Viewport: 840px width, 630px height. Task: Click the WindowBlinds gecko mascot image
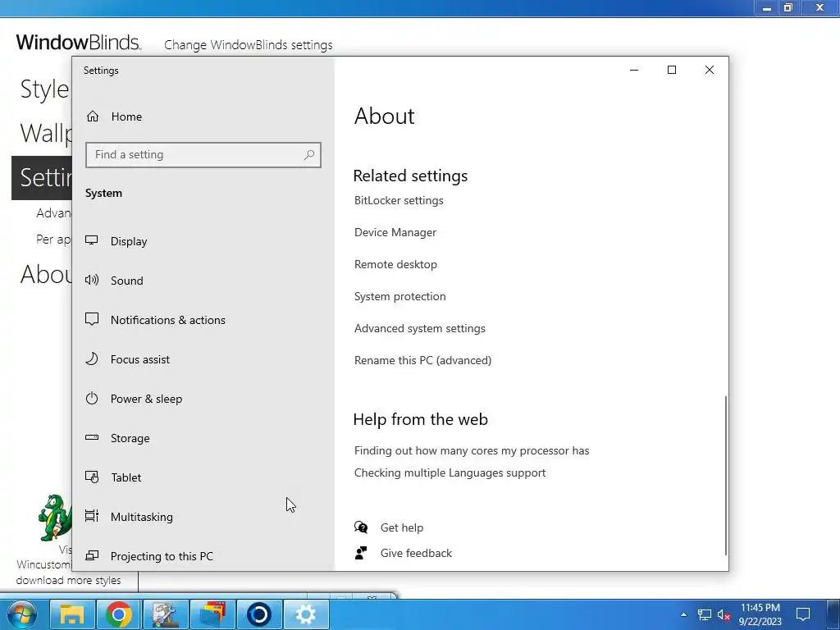click(55, 518)
